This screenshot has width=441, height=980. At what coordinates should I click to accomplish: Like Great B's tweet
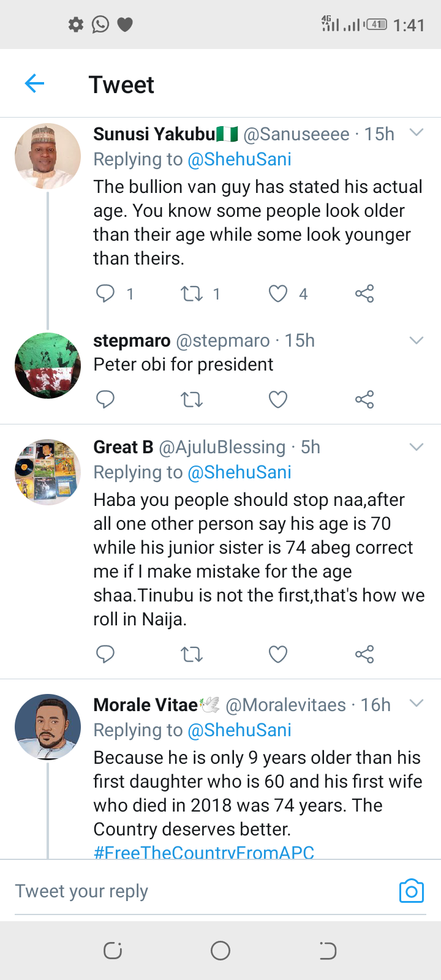tap(278, 655)
